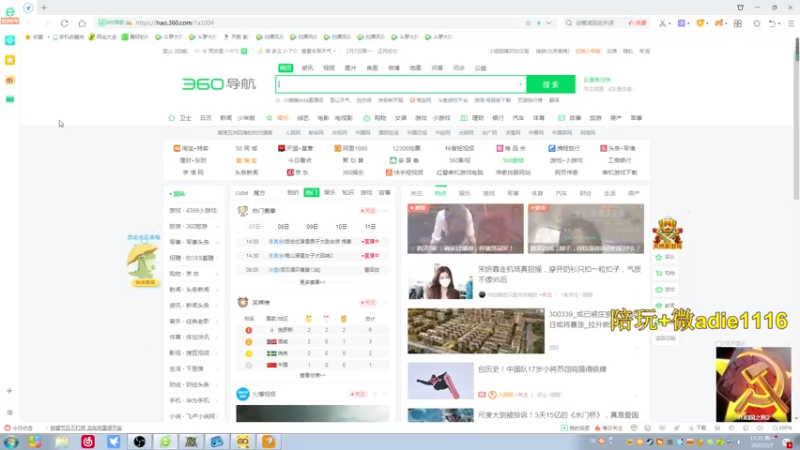
Task: Click the 14:00 live match row
Action: pos(313,241)
